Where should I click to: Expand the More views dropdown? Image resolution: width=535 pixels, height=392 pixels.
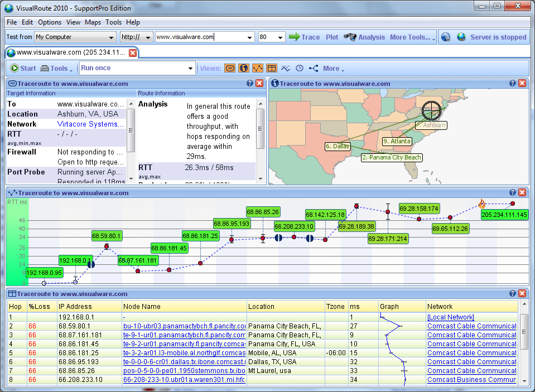coord(334,69)
